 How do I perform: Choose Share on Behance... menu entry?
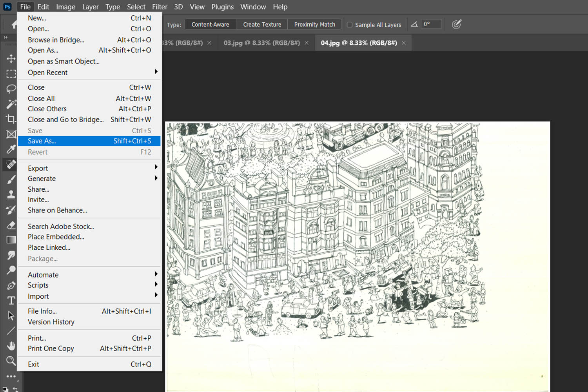tap(89, 210)
